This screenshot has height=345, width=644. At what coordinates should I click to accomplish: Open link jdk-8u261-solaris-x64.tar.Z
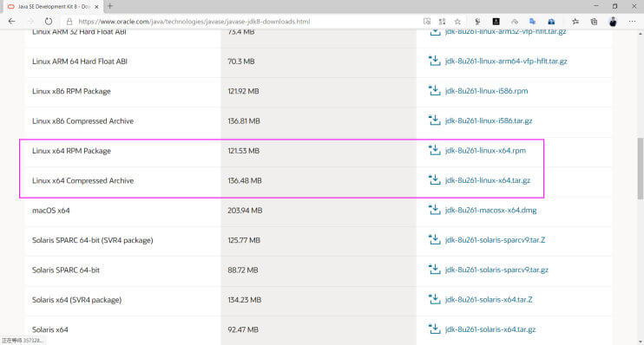tap(489, 300)
